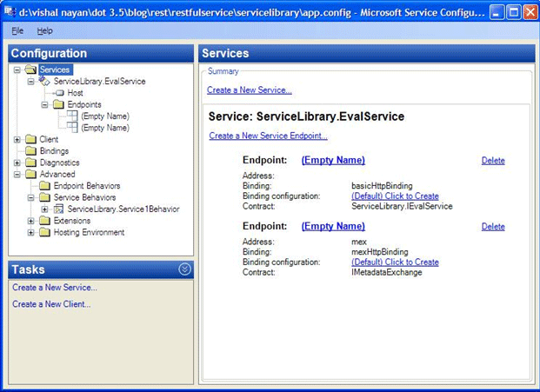This screenshot has width=540, height=392.
Task: Collapse the Services tree node
Action: coord(17,70)
